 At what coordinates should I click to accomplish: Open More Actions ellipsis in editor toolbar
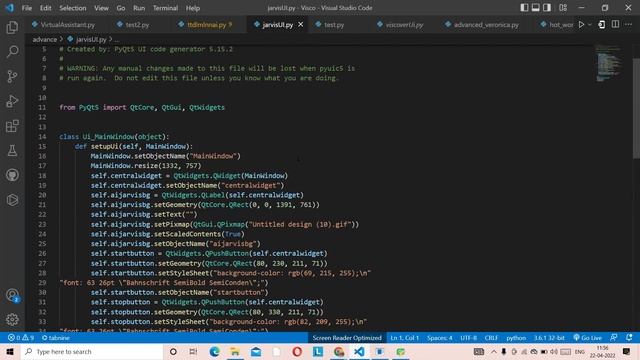point(628,24)
